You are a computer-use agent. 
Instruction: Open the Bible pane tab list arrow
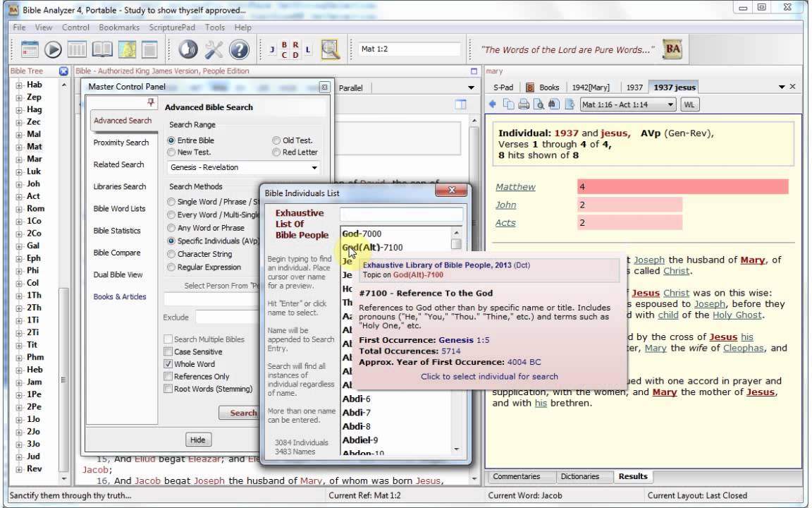[471, 87]
